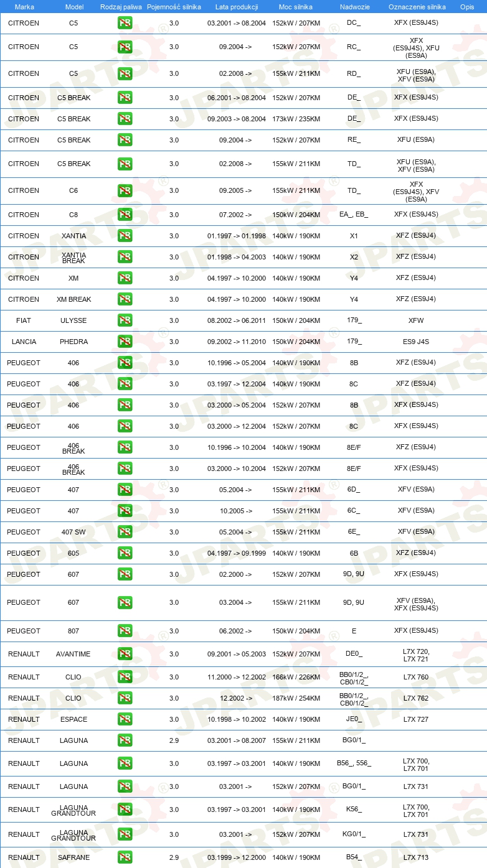The height and width of the screenshot is (868, 487).
Task: Click fuel icon in Xantia X1 row
Action: pyautogui.click(x=125, y=236)
